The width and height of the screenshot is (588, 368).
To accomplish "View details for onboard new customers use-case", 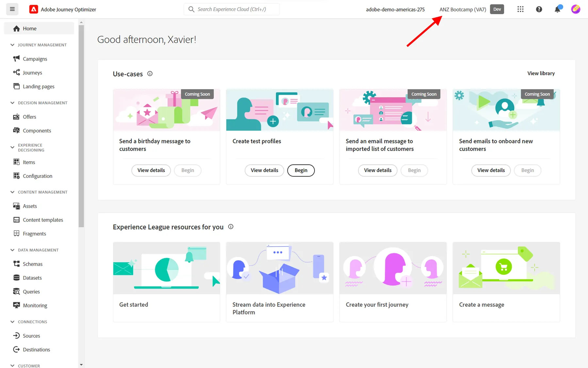I will click(491, 170).
